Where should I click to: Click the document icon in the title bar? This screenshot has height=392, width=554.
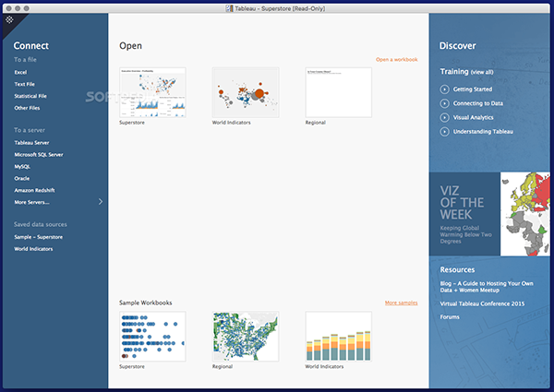229,8
